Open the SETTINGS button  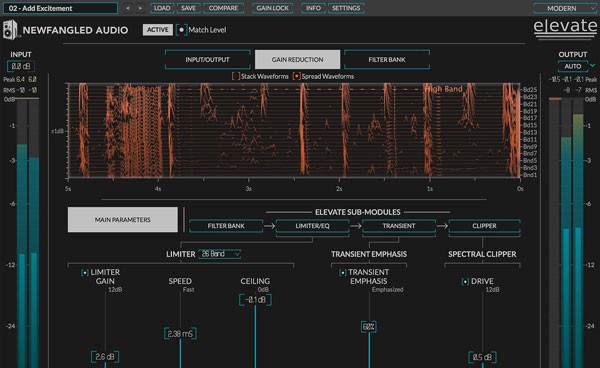[x=346, y=8]
